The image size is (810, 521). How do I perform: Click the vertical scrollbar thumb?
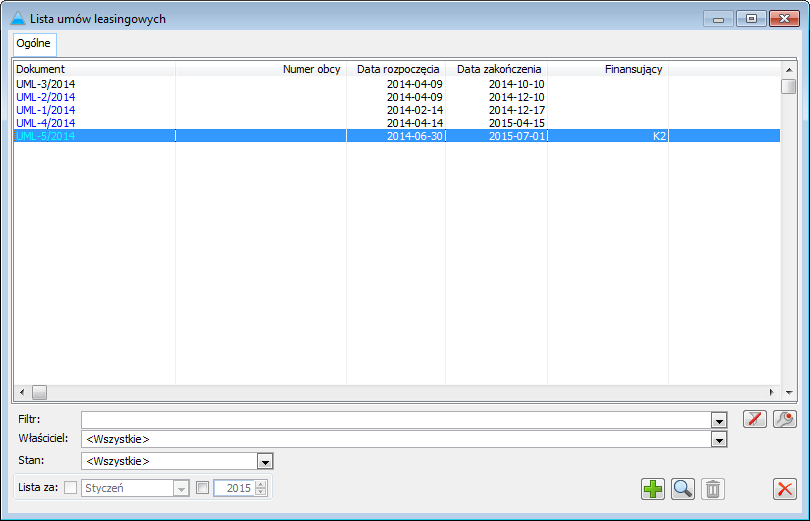tap(789, 86)
